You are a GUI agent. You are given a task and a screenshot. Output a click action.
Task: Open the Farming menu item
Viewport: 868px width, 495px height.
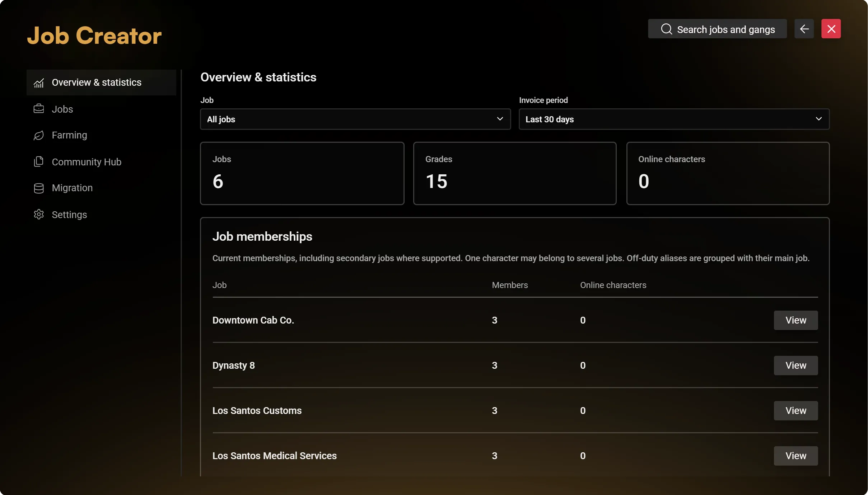pyautogui.click(x=101, y=135)
